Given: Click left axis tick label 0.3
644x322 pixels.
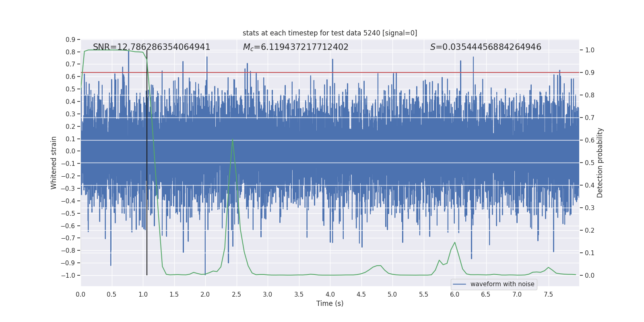Looking at the screenshot, I should [x=70, y=114].
